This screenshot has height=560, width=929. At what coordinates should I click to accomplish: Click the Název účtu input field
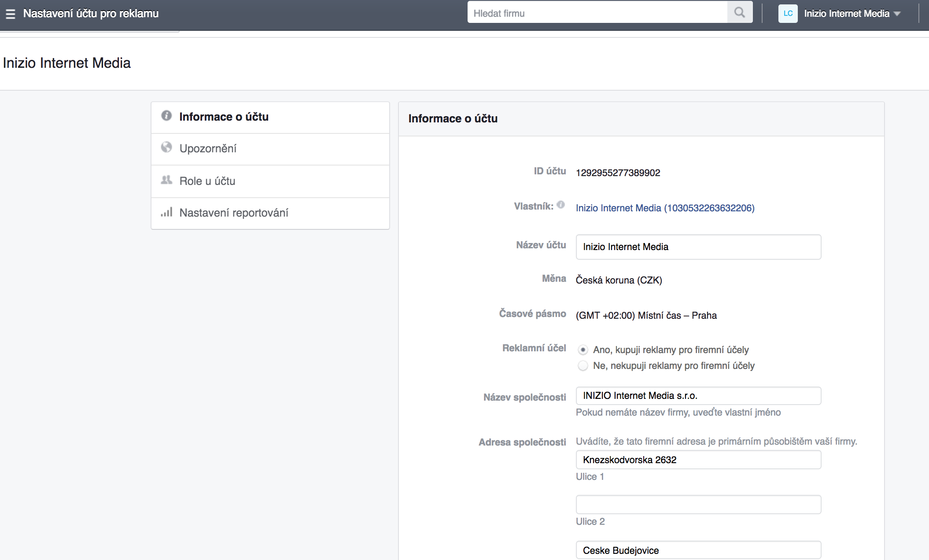pos(698,247)
